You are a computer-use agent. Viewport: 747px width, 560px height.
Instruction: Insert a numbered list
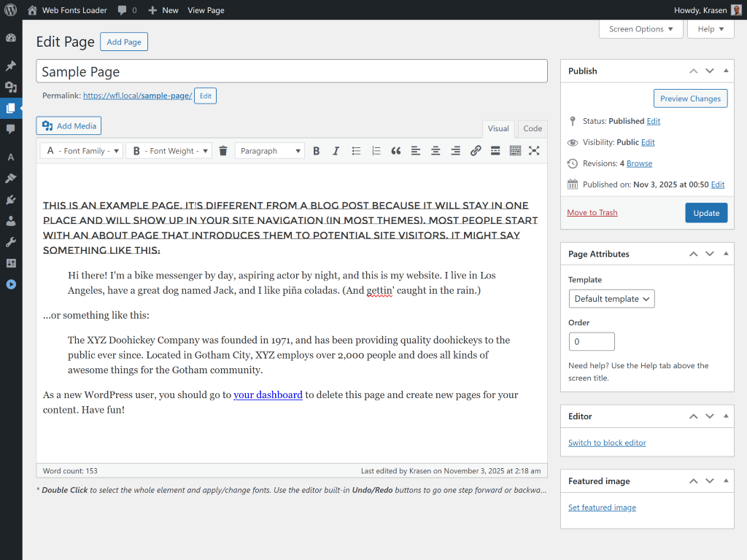[376, 151]
